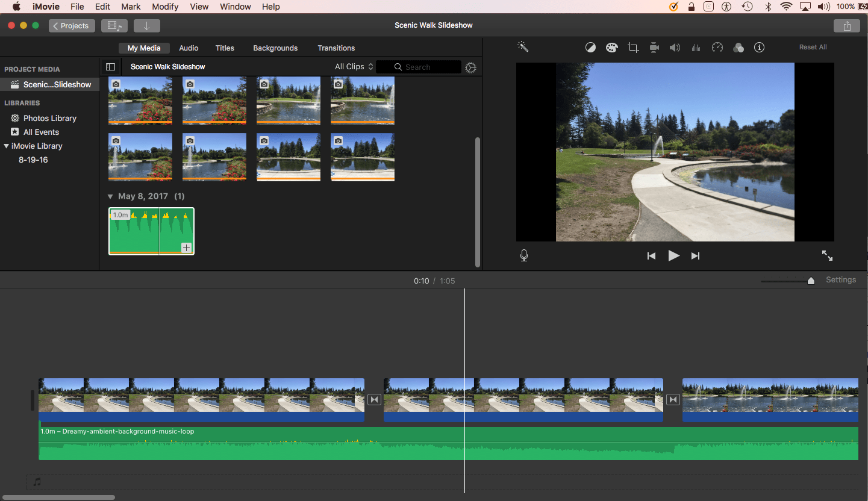Open the Modify menu in menu bar
This screenshot has height=501, width=868.
(x=164, y=7)
